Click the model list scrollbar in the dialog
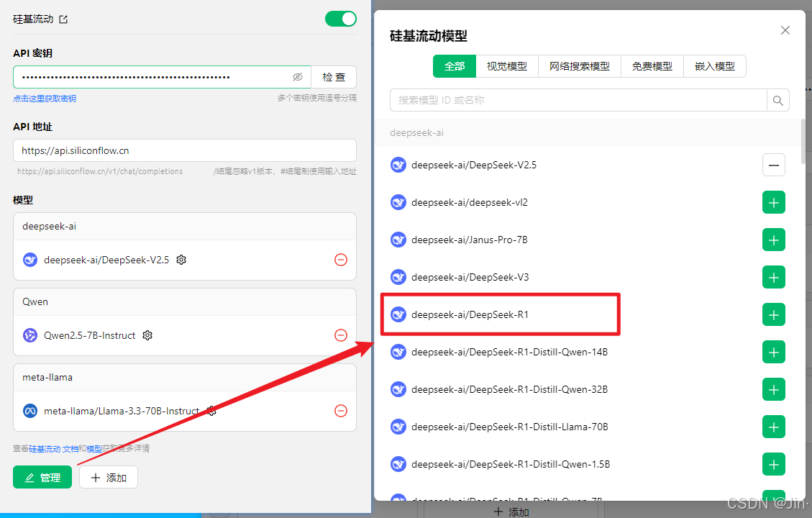Image resolution: width=812 pixels, height=518 pixels. (x=803, y=141)
